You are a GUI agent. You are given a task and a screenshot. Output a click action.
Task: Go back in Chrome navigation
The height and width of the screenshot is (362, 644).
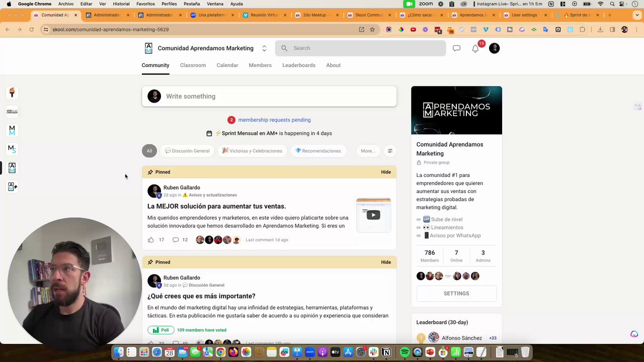[x=8, y=30]
